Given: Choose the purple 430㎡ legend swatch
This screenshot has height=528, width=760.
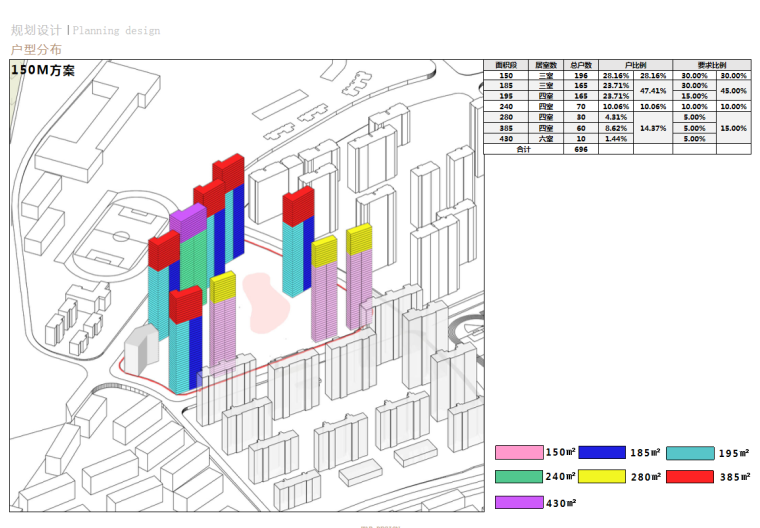Looking at the screenshot, I should (518, 502).
